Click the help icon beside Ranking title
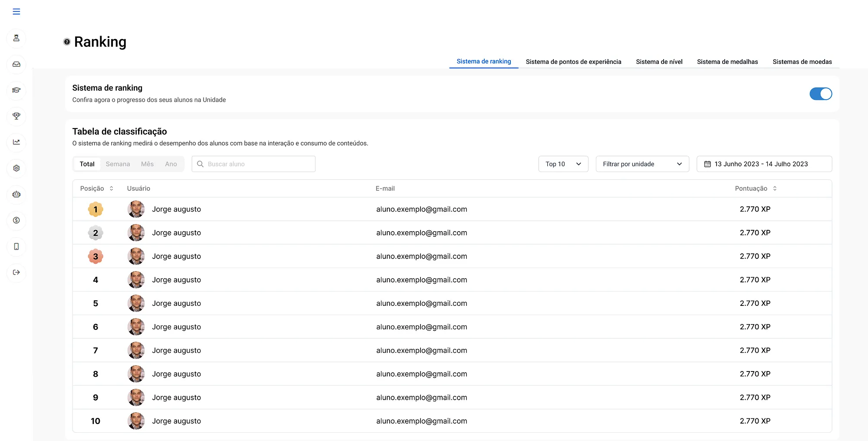The height and width of the screenshot is (441, 868). [67, 42]
